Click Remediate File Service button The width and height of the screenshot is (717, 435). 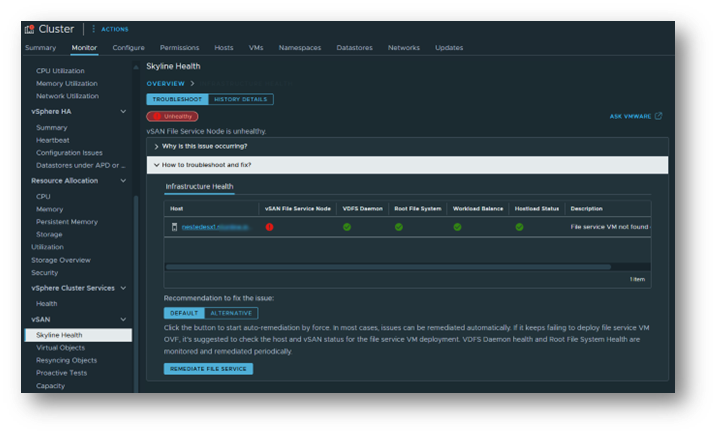click(x=208, y=369)
